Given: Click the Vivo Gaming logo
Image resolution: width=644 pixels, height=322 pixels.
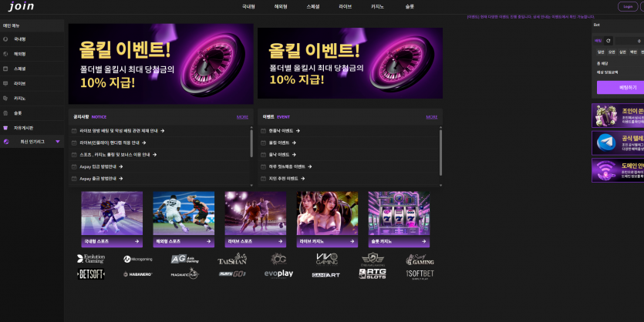Looking at the screenshot, I should point(327,259).
